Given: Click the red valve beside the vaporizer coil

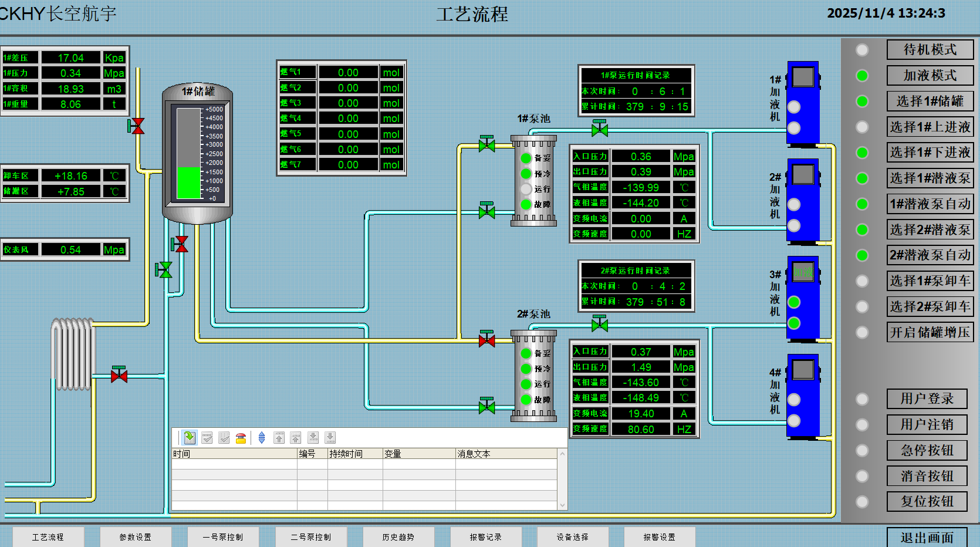Looking at the screenshot, I should [119, 374].
